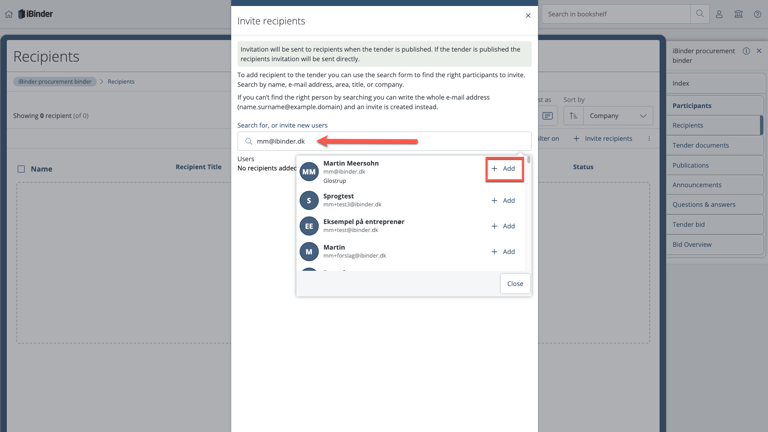768x432 pixels.
Task: Click the results list scrollbar
Action: pos(528,161)
